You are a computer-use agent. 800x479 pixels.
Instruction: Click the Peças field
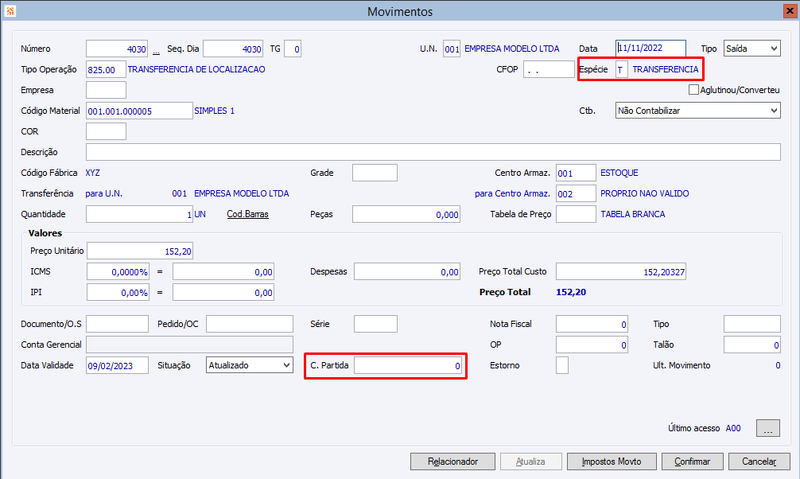406,214
